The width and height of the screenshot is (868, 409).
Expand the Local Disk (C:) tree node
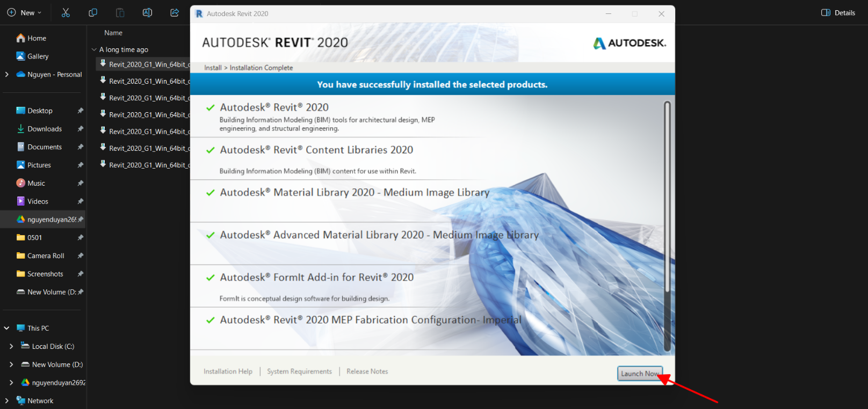pos(11,347)
